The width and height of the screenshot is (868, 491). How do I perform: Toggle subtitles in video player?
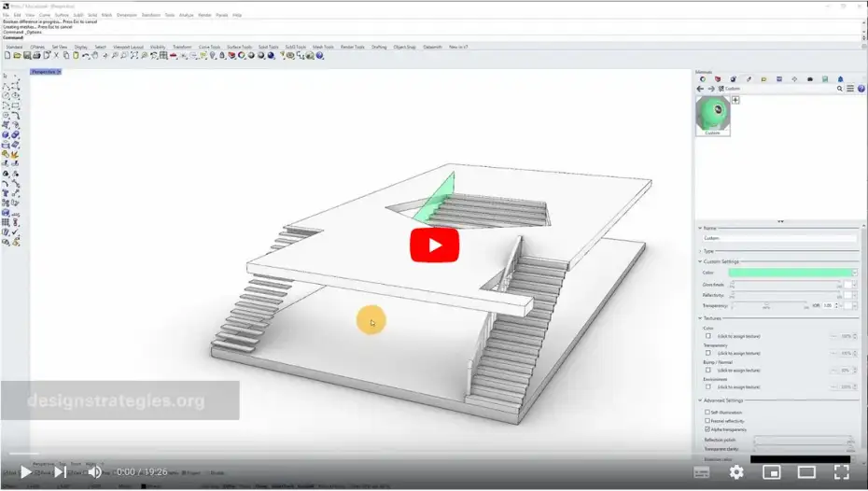point(701,472)
